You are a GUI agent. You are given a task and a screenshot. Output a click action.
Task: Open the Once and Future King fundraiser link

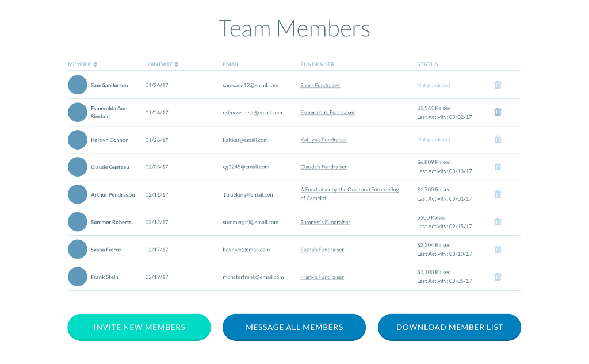(x=349, y=194)
